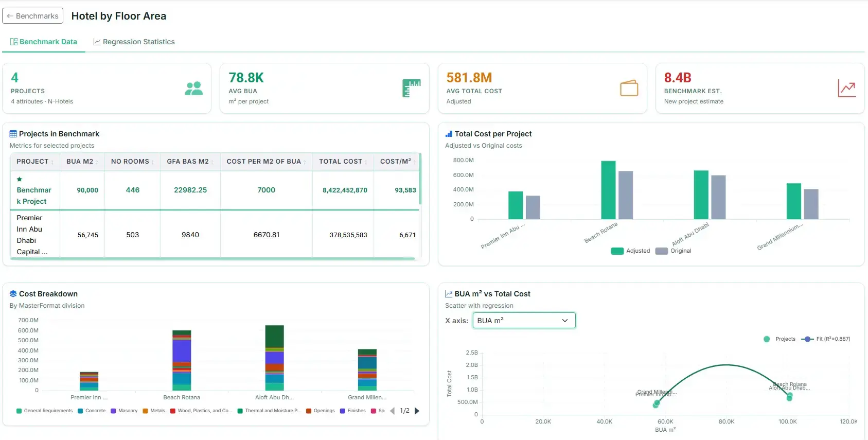This screenshot has width=868, height=440.
Task: Sort table by BUA M2 column header
Action: (82, 162)
